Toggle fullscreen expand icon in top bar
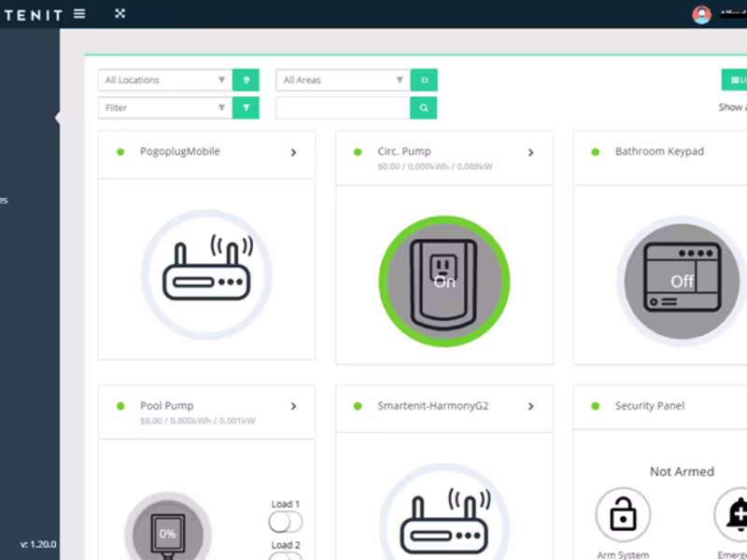Viewport: 747px width, 560px height. (120, 14)
